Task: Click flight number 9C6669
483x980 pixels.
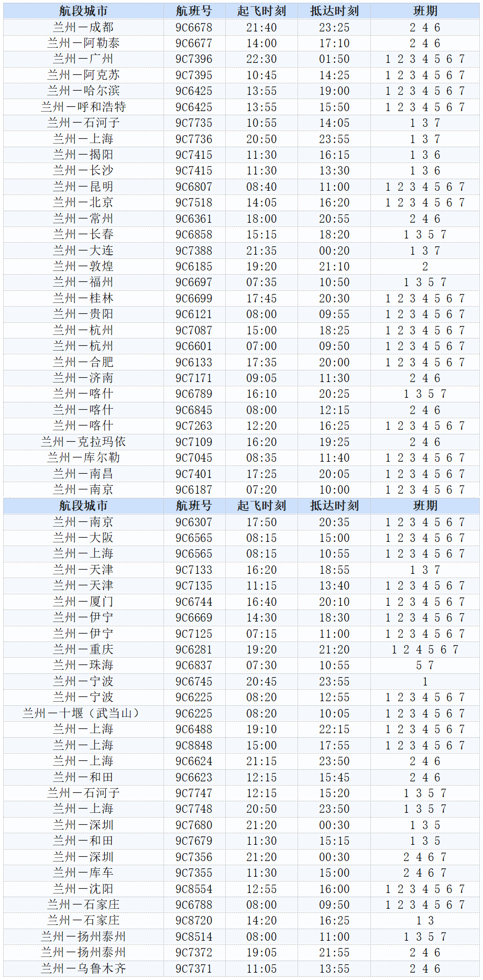Action: (194, 617)
